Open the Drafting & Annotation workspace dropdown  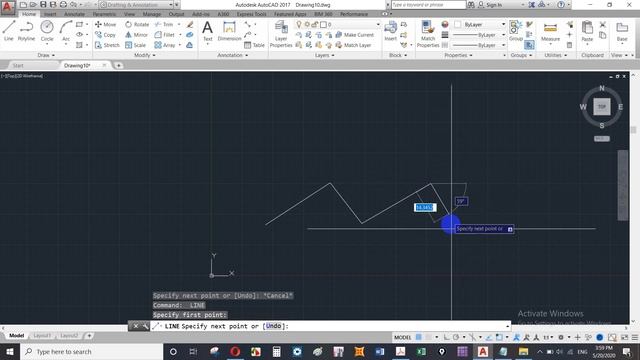pyautogui.click(x=136, y=5)
